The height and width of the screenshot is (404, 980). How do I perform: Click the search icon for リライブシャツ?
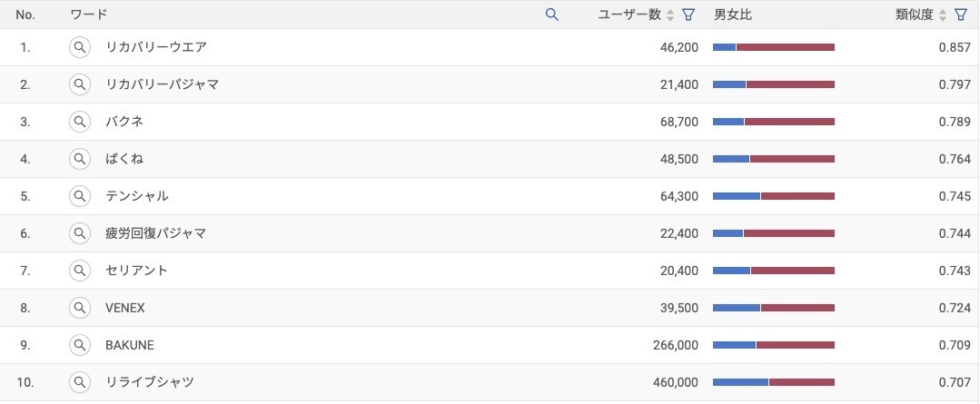(x=80, y=382)
